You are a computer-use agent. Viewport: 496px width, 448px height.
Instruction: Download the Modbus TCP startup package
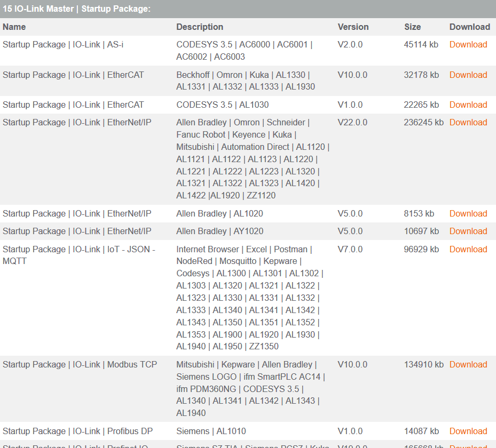[x=468, y=365]
